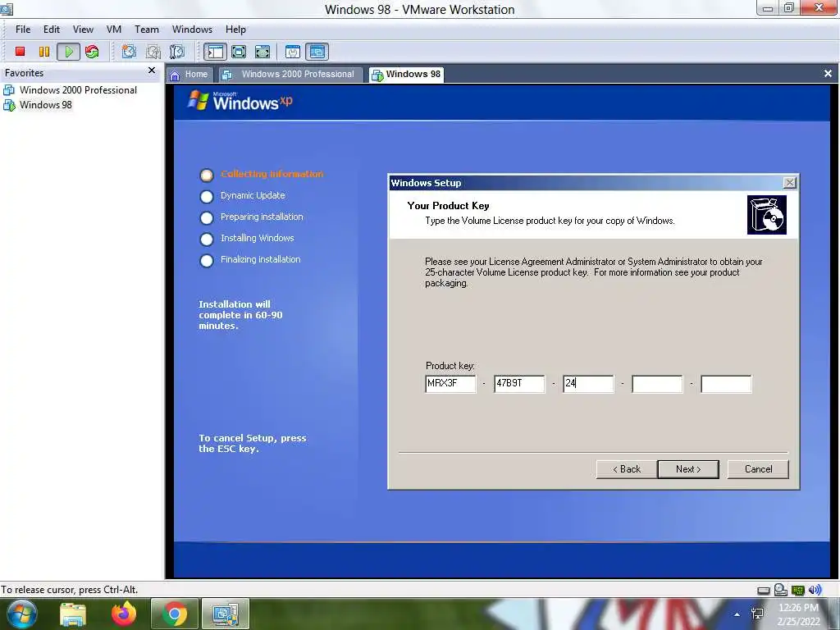
Task: Open Chrome from the taskbar
Action: tap(174, 614)
